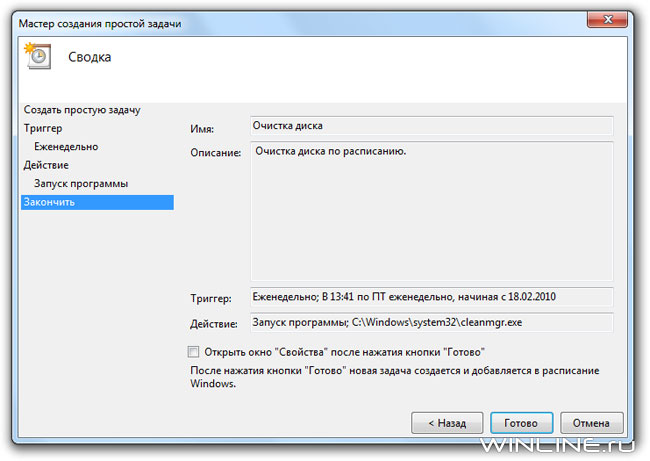Click the window title "Мастер создания простой задачи"
The height and width of the screenshot is (461, 650).
100,24
